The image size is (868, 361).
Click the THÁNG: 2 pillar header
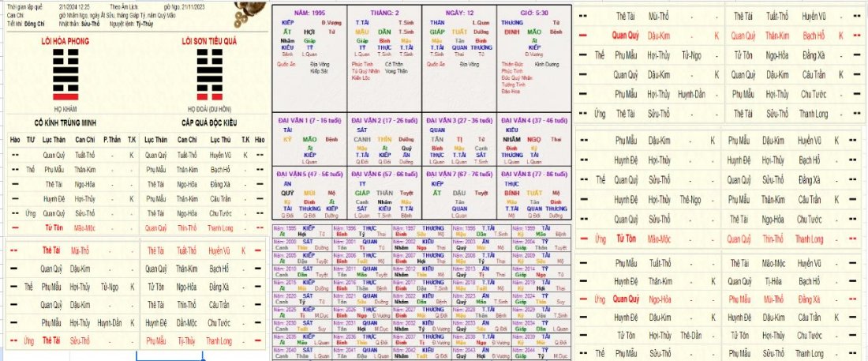[383, 15]
